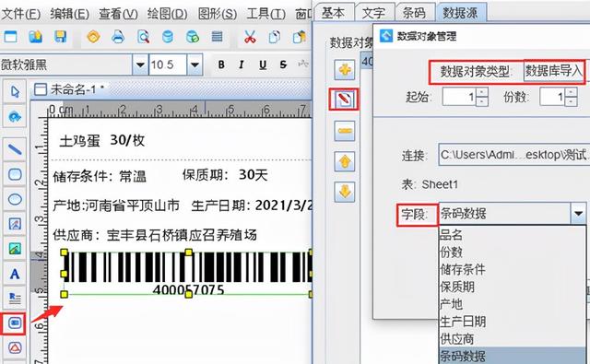Switch to the 条码 tab
Viewport: 590px width, 364px height.
[x=414, y=13]
